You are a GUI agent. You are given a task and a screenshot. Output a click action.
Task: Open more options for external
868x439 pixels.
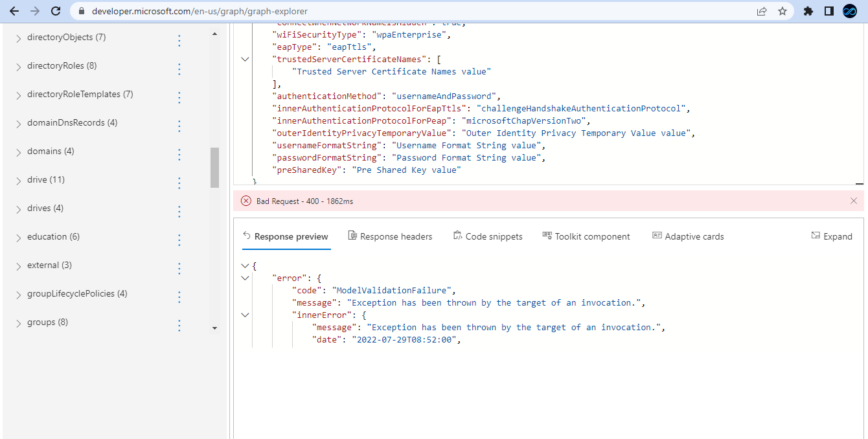(x=179, y=269)
